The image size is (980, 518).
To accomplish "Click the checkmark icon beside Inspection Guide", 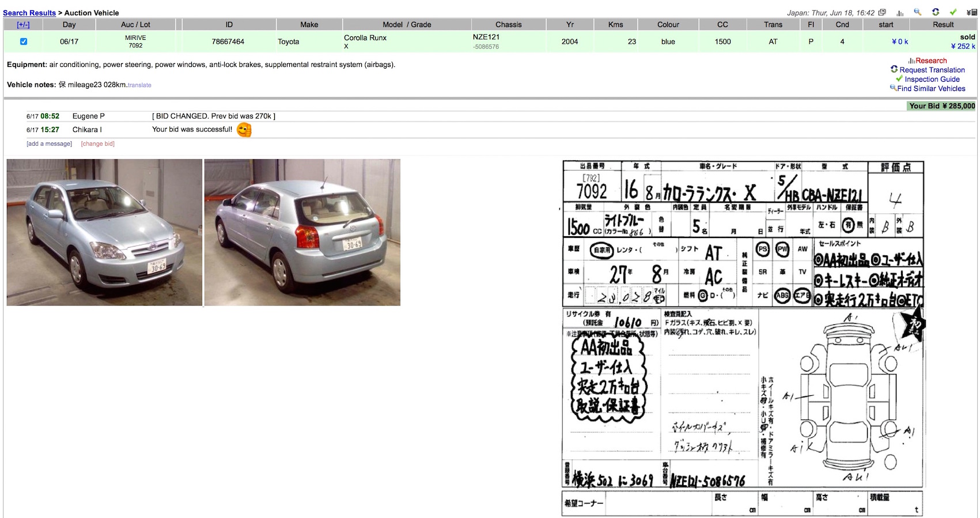I will [x=899, y=78].
